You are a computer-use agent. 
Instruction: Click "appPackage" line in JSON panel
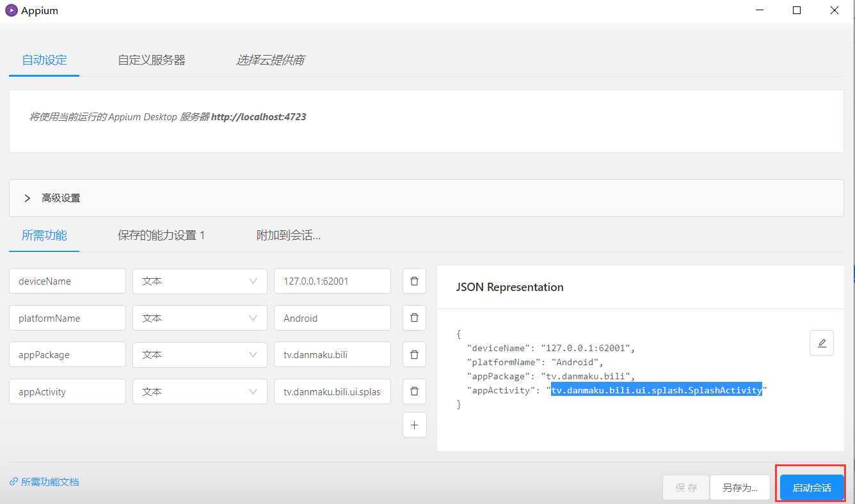tap(551, 376)
